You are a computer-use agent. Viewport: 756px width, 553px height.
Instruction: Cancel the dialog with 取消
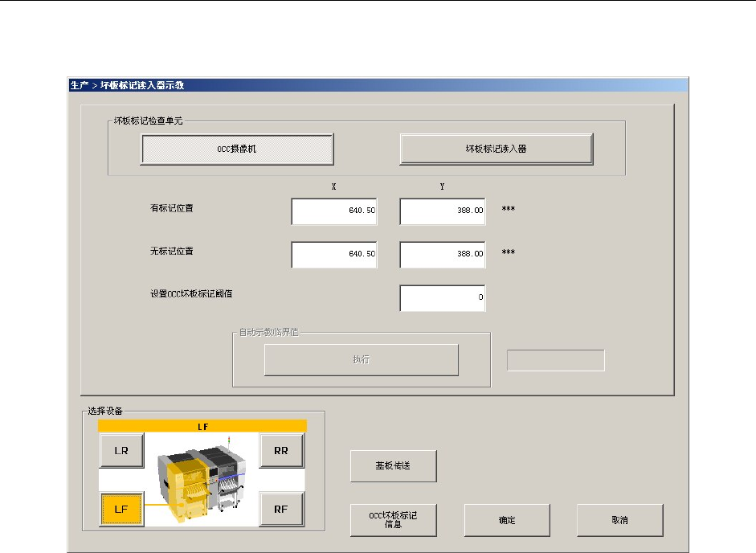[619, 520]
